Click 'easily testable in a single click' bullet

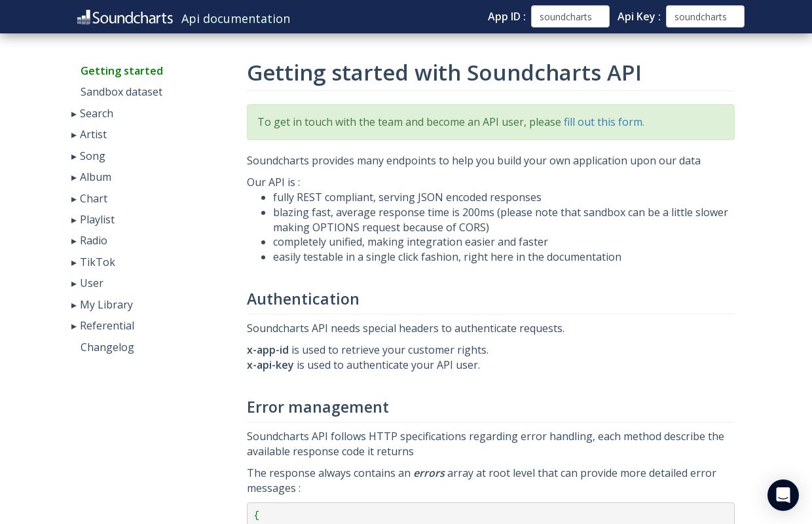pyautogui.click(x=447, y=257)
